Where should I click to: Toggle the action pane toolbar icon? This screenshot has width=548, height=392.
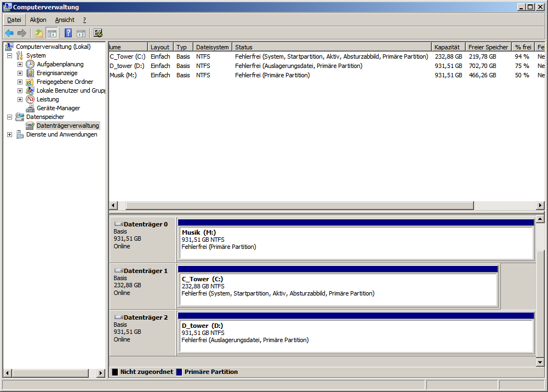pyautogui.click(x=81, y=33)
